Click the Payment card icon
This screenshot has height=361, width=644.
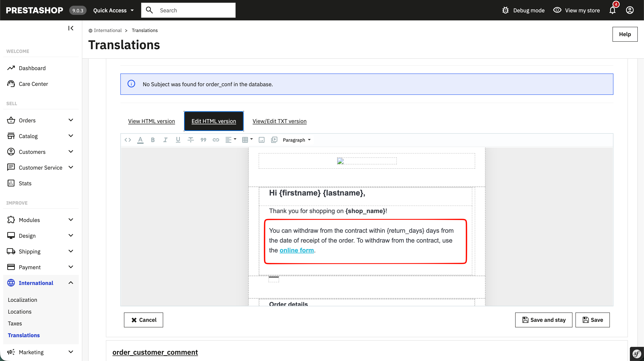(x=11, y=267)
